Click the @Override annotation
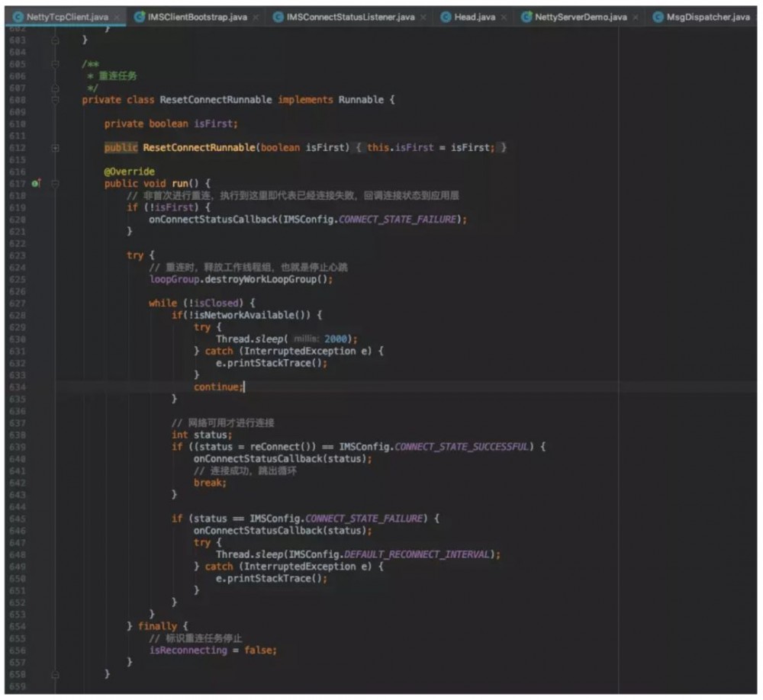Image resolution: width=763 pixels, height=700 pixels. coord(130,172)
